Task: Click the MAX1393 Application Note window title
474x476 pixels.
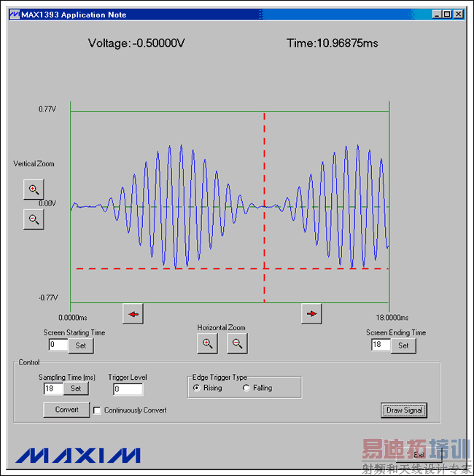Action: pos(74,15)
